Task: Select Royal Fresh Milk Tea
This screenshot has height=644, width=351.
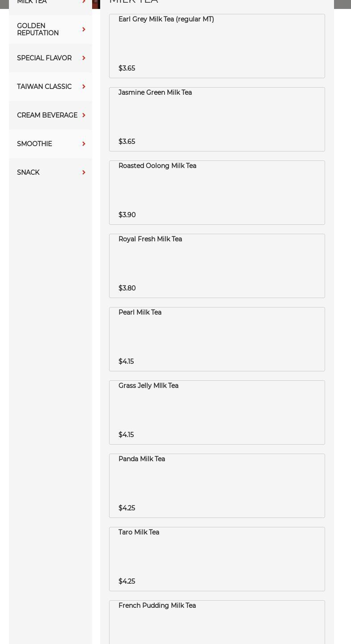Action: 217,266
